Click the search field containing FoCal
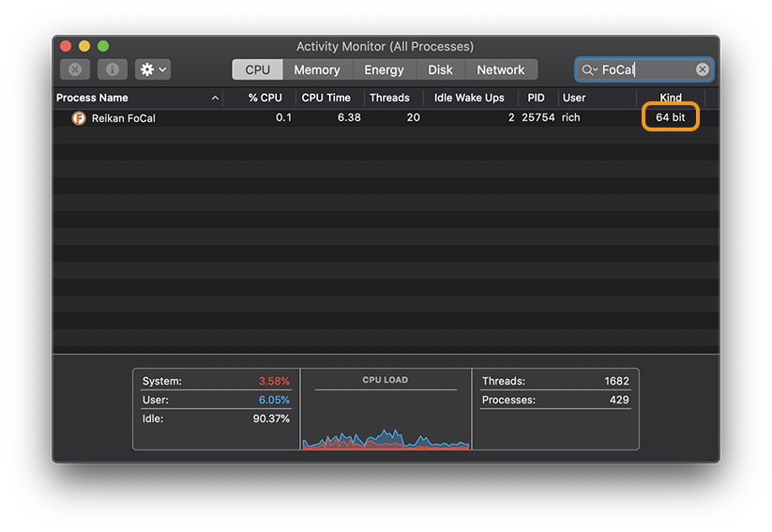Viewport: 772px width, 532px height. (644, 69)
